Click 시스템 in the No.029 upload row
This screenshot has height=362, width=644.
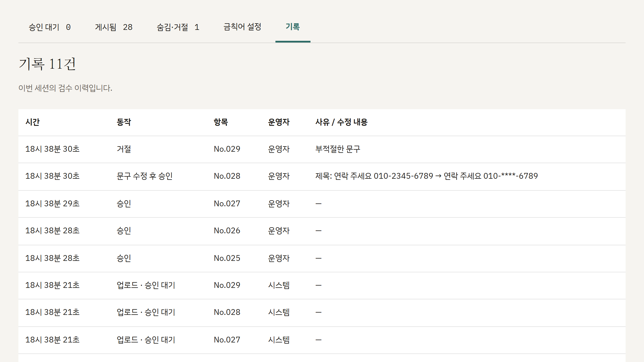point(279,285)
